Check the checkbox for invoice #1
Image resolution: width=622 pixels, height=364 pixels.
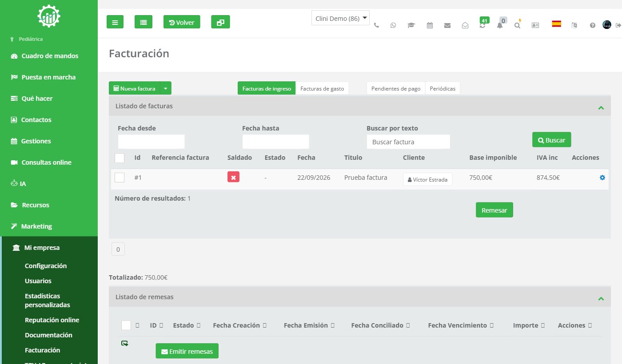(120, 178)
